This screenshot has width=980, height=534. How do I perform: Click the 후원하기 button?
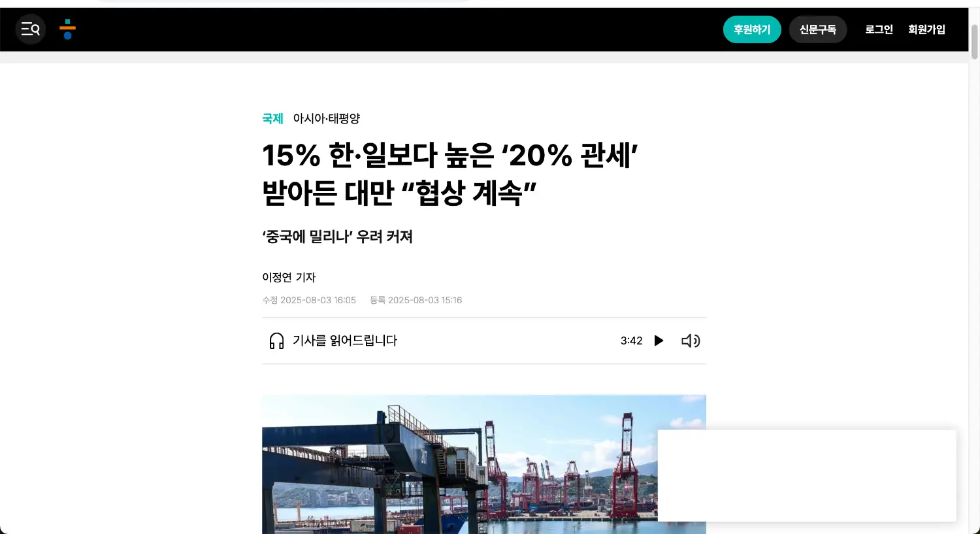click(752, 29)
